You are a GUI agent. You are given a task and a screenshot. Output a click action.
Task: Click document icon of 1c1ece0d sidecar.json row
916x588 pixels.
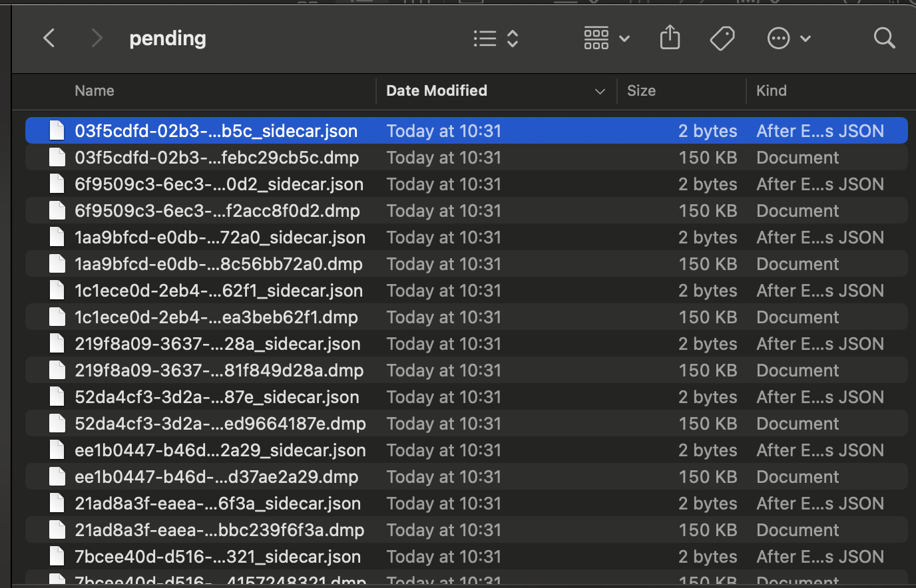[x=57, y=290]
